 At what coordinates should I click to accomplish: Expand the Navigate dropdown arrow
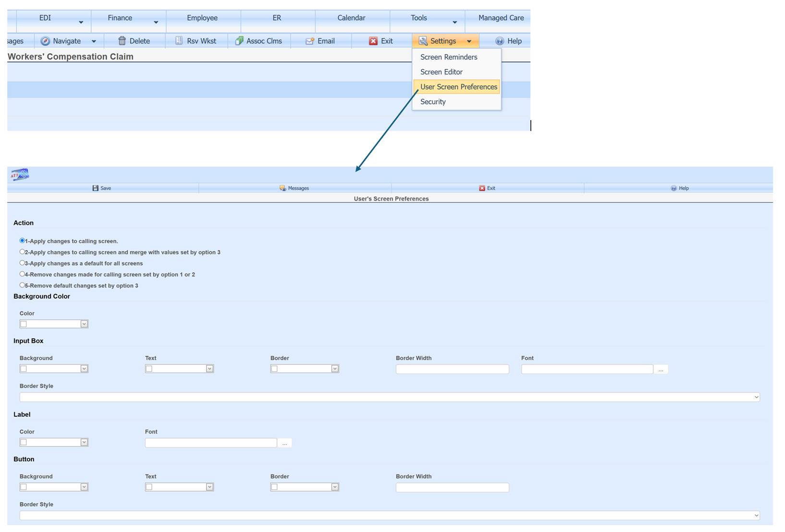pyautogui.click(x=94, y=41)
